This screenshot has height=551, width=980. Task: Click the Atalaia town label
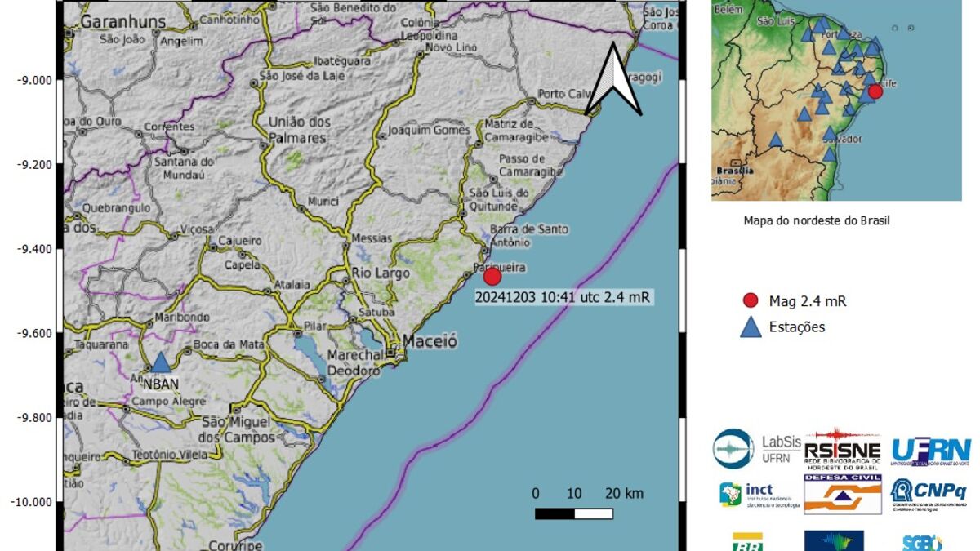click(292, 285)
